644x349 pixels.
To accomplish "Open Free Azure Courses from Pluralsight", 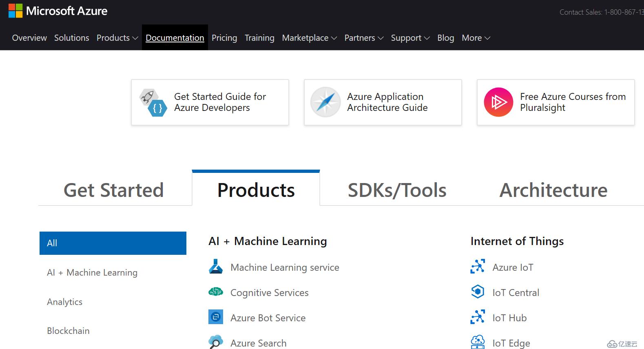I will click(x=556, y=102).
